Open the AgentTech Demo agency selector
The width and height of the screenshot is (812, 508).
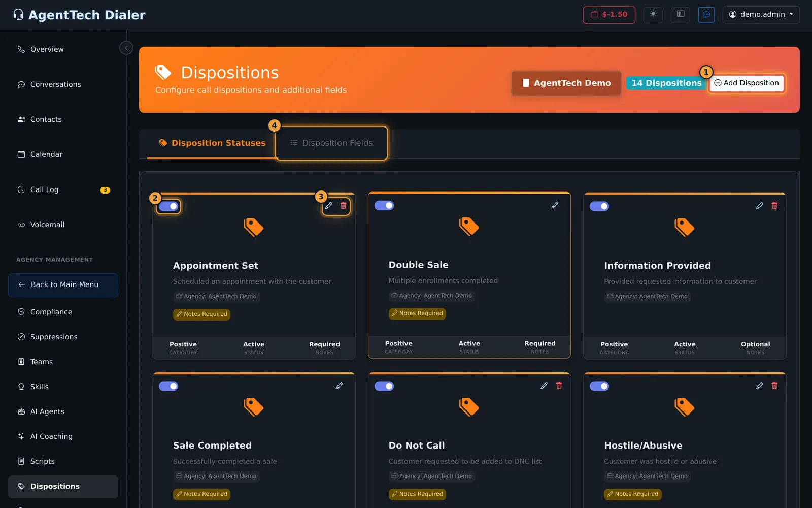(x=566, y=83)
